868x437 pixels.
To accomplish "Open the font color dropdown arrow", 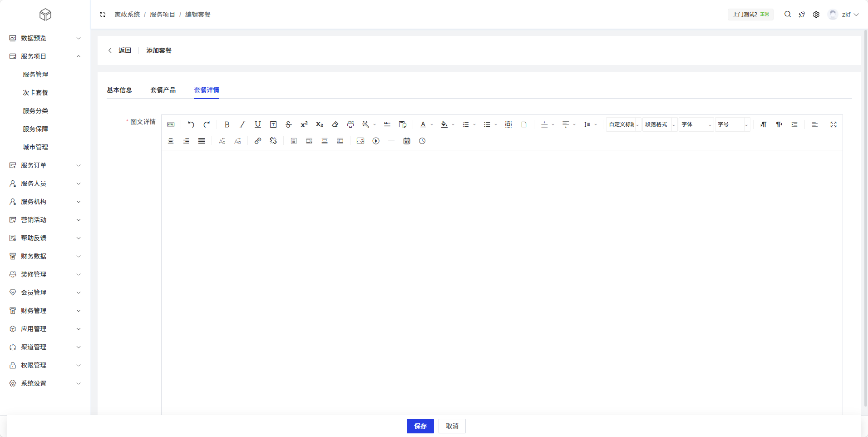I will pos(432,124).
